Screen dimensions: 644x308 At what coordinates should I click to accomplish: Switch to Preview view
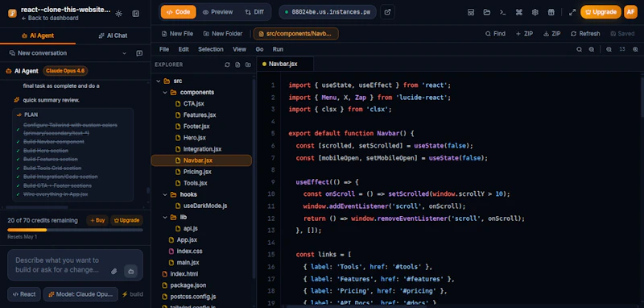tap(217, 12)
